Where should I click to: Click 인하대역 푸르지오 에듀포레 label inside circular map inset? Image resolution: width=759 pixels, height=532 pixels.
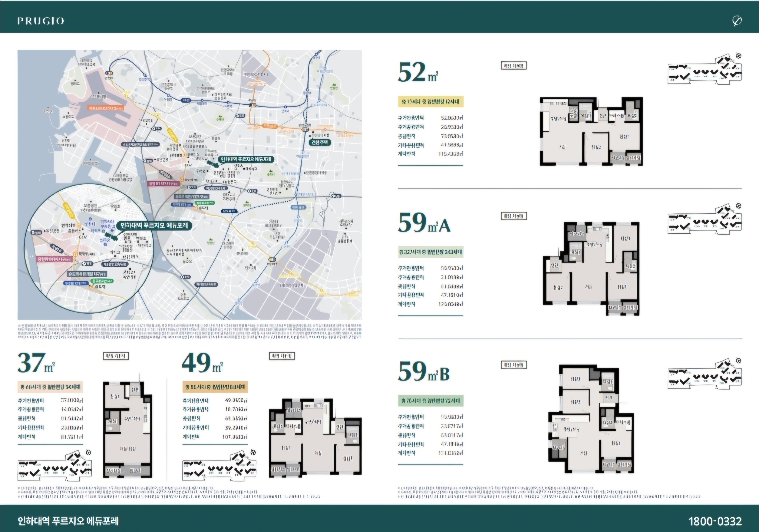pos(154,226)
